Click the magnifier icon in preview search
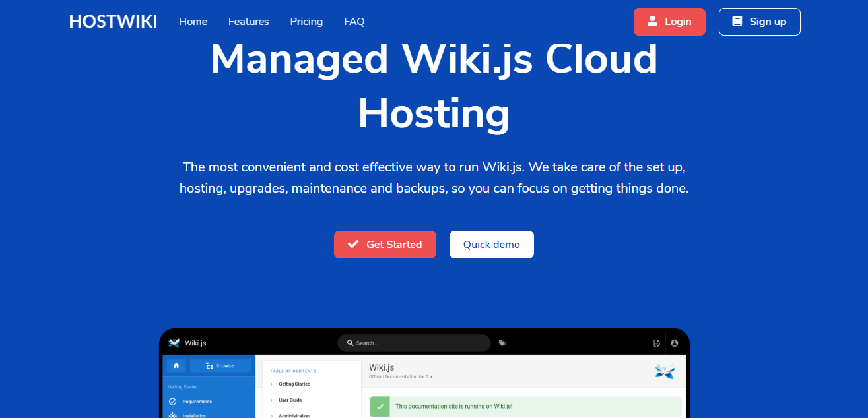The width and height of the screenshot is (868, 418). point(350,343)
